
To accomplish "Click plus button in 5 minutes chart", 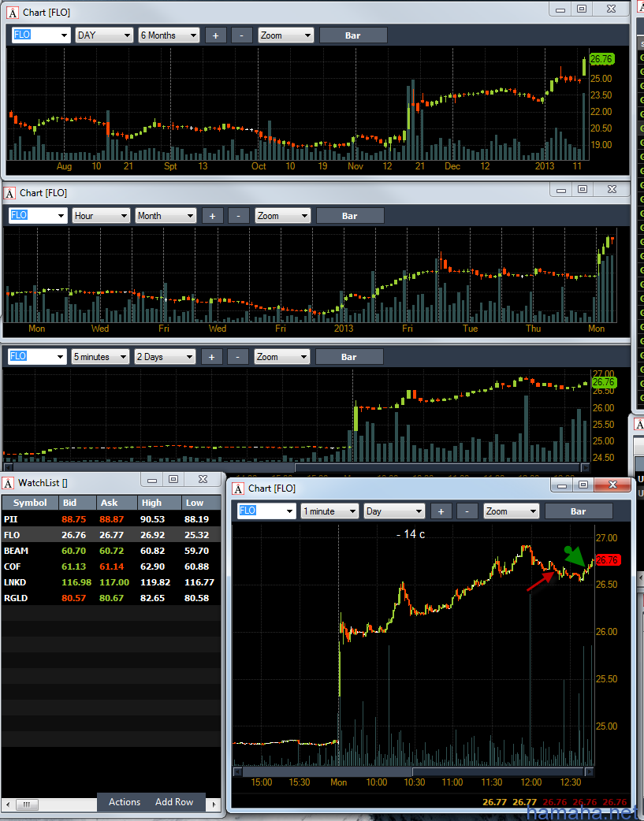I will [x=212, y=357].
